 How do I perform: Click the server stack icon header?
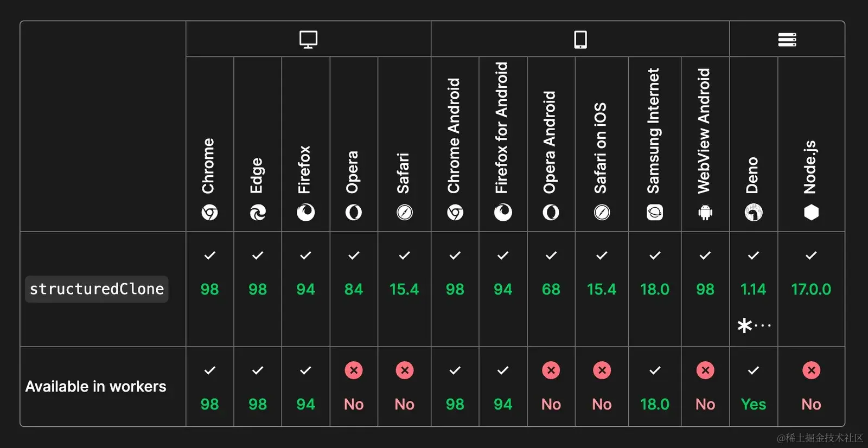tap(787, 40)
